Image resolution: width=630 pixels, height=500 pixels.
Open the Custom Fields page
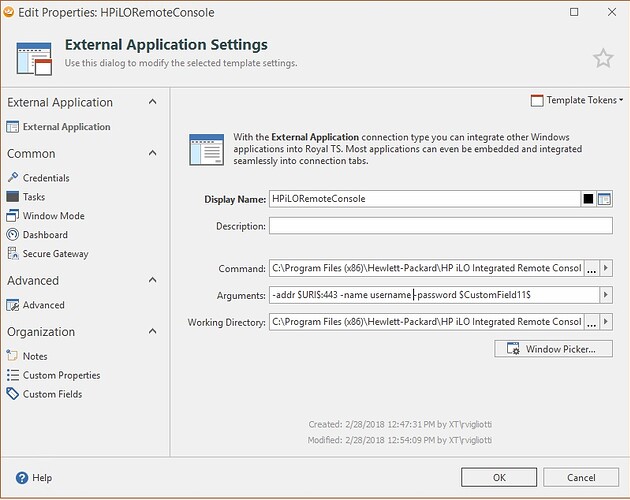pos(52,394)
